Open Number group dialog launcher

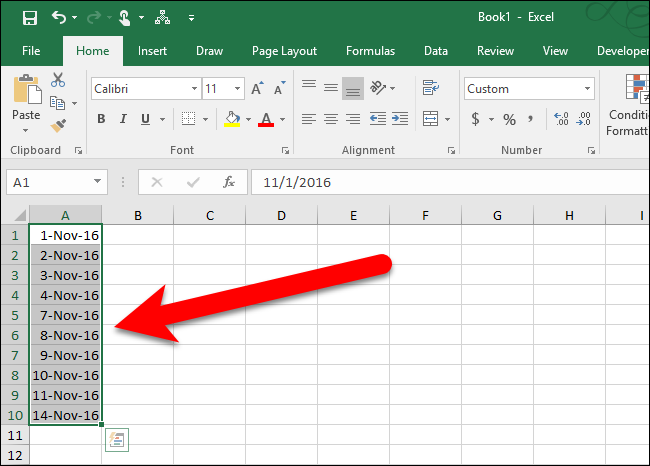591,150
